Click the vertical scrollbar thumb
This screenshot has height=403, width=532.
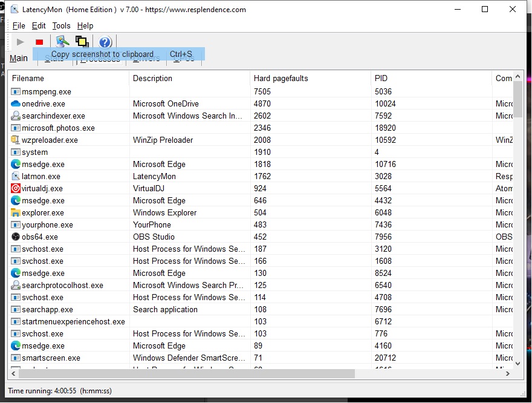pyautogui.click(x=517, y=99)
